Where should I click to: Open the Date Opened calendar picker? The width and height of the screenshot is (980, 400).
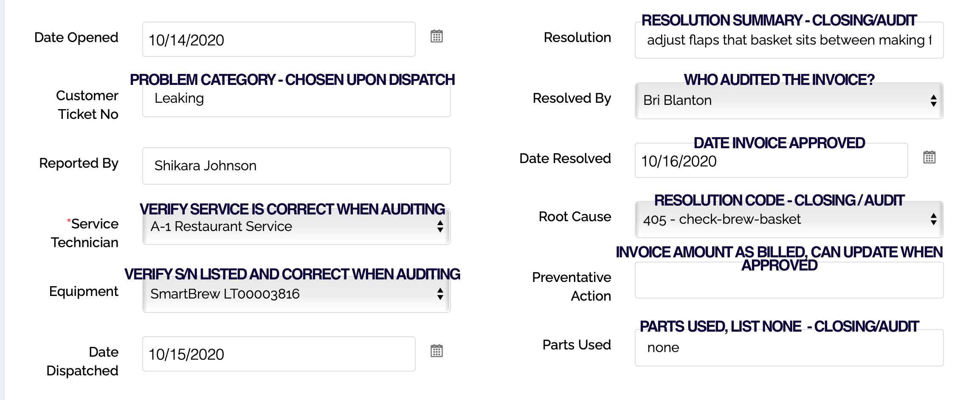436,37
